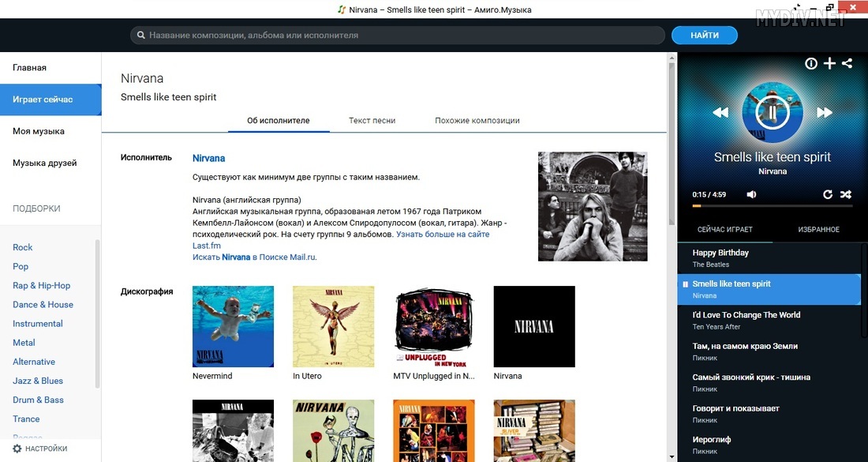The width and height of the screenshot is (868, 462).
Task: Open the Trance collection
Action: [26, 419]
